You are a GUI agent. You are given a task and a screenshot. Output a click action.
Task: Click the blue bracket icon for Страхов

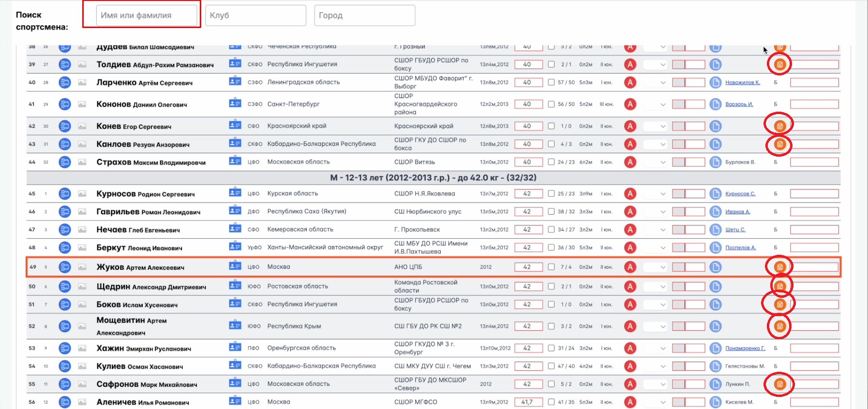coord(64,162)
